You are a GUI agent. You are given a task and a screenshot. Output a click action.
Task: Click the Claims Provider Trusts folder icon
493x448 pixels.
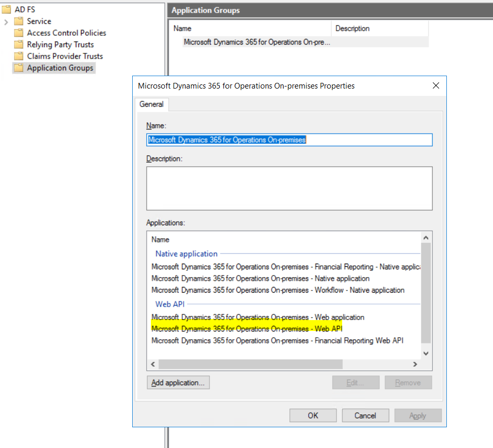coord(19,56)
